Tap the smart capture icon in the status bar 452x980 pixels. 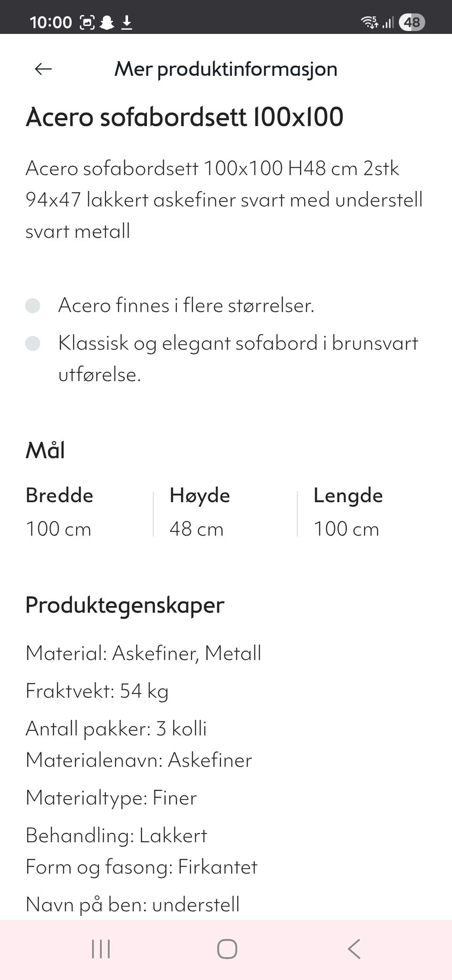[88, 21]
